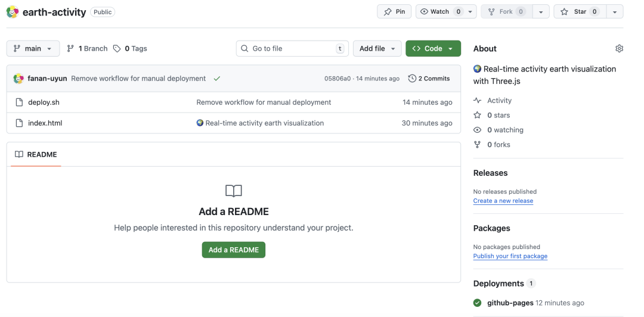
Task: Expand the Star lists dropdown arrow
Action: pos(615,12)
